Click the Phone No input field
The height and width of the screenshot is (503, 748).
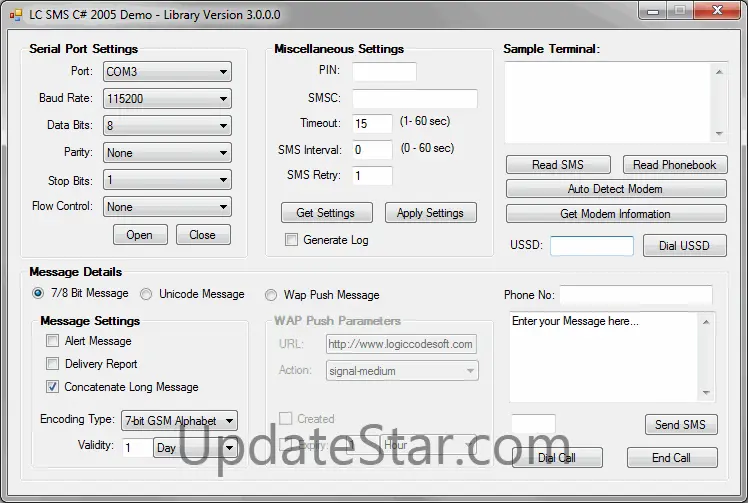click(636, 294)
